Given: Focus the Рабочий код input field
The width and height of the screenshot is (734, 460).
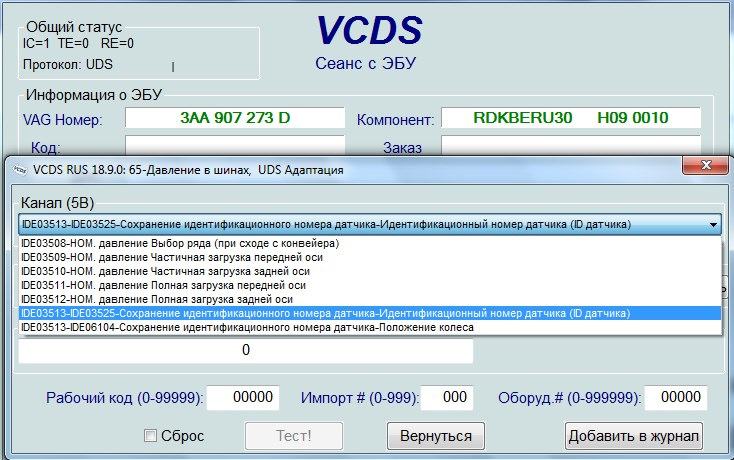Looking at the screenshot, I should pyautogui.click(x=243, y=398).
